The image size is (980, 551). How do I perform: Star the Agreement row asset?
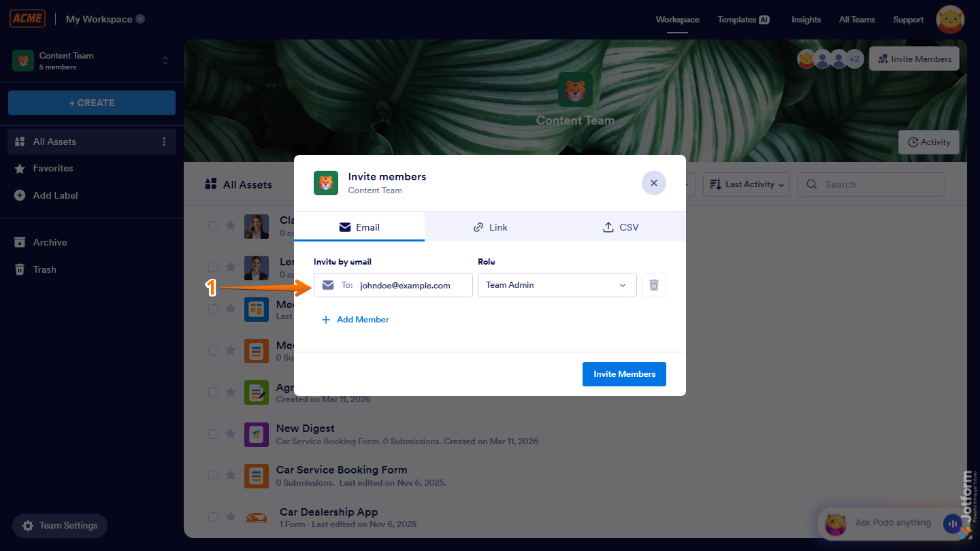pos(231,392)
